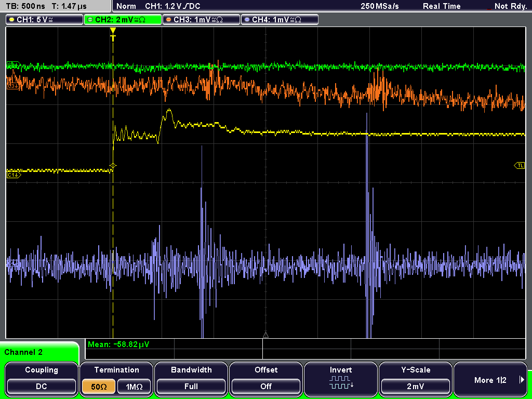Screen dimensions: 532x399
Task: Click the Mean: -58.82 µV measurement
Action: (x=118, y=344)
